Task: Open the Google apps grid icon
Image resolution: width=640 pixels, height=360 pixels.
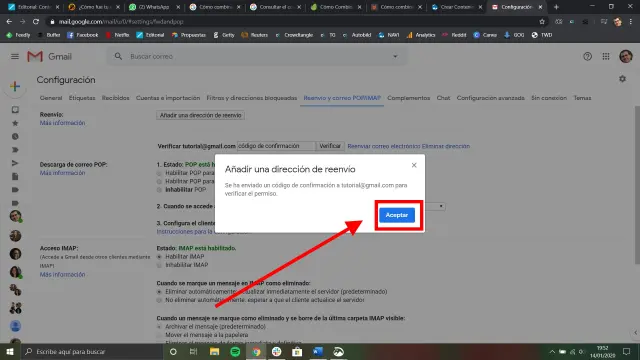Action: (606, 56)
